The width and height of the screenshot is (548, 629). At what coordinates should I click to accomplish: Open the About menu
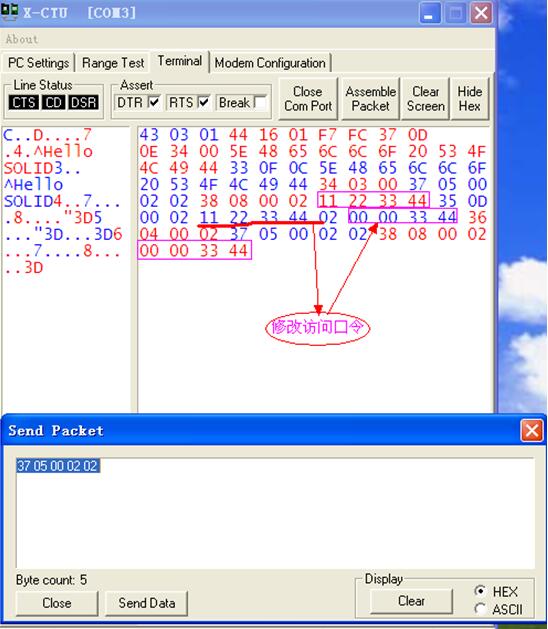point(22,39)
